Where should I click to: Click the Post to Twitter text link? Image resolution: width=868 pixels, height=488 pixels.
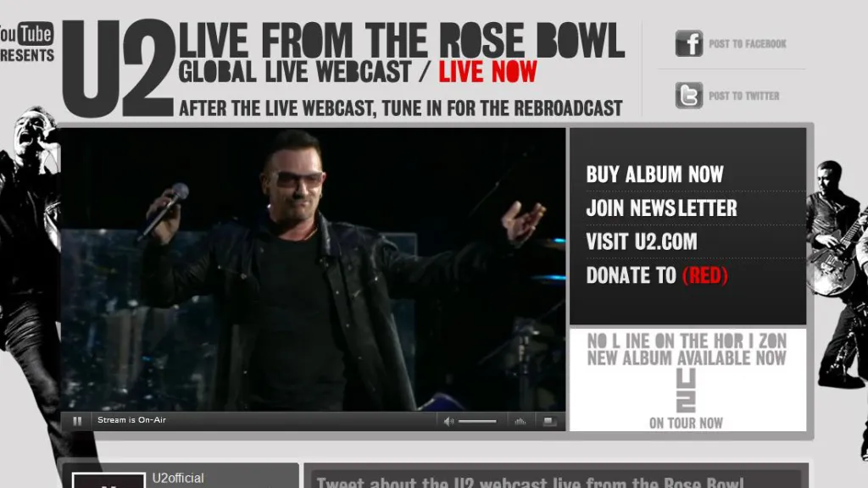pyautogui.click(x=744, y=96)
